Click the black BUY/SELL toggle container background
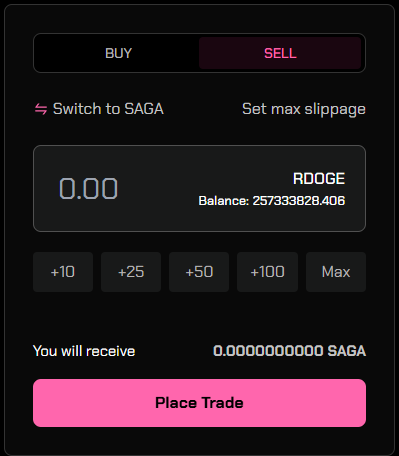 click(199, 35)
